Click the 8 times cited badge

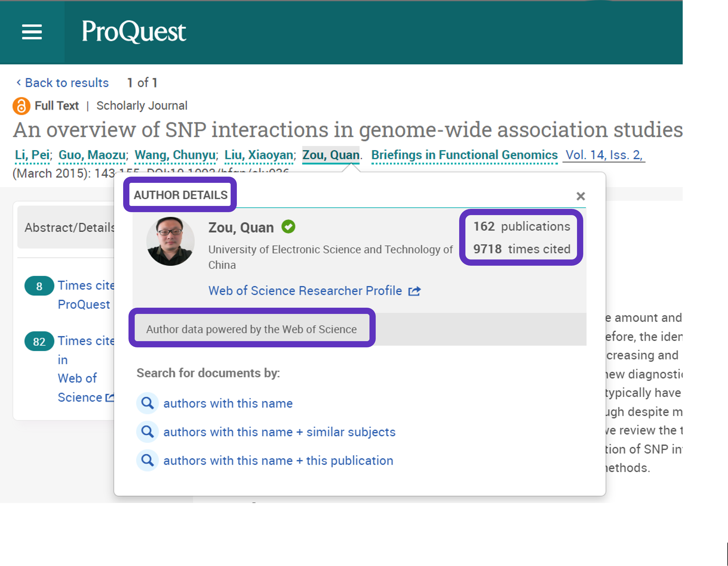tap(39, 286)
